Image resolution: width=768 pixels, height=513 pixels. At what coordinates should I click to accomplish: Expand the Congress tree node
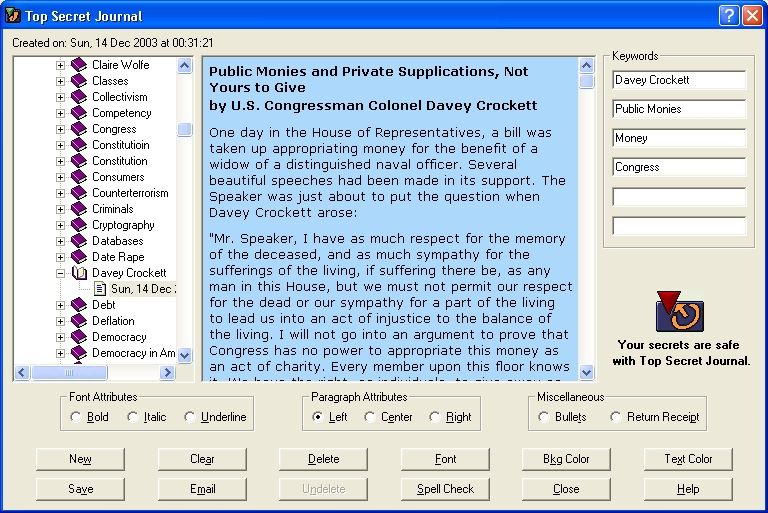click(x=60, y=129)
